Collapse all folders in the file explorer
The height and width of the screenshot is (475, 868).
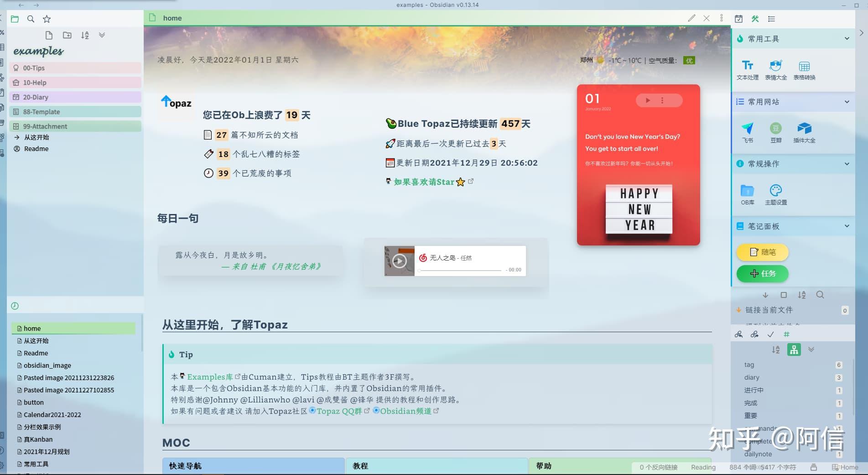[102, 35]
